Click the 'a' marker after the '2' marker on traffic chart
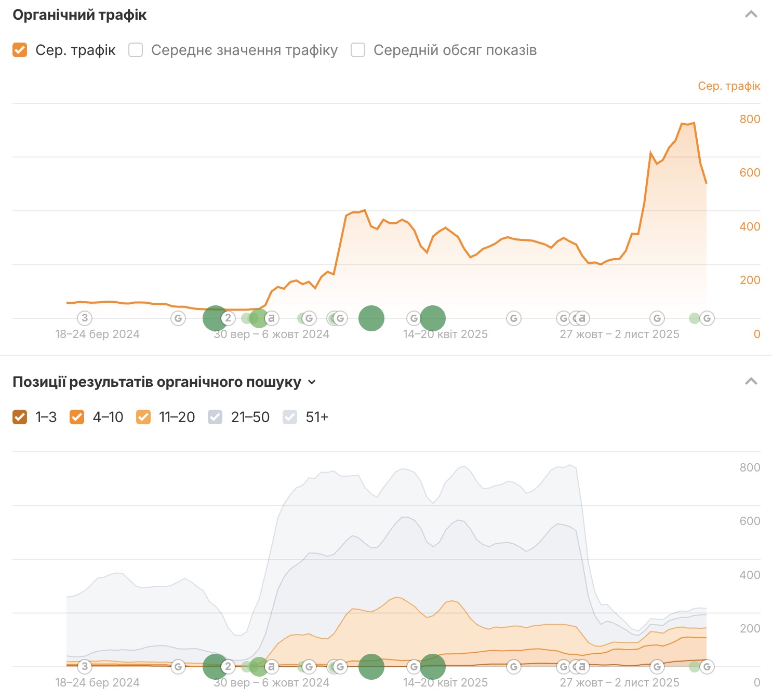Image resolution: width=772 pixels, height=700 pixels. click(x=272, y=318)
